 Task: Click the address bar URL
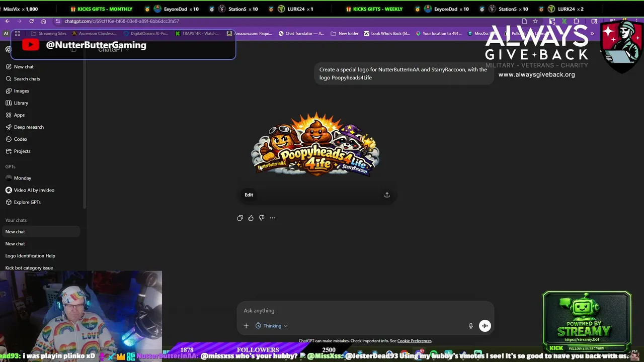pyautogui.click(x=122, y=21)
